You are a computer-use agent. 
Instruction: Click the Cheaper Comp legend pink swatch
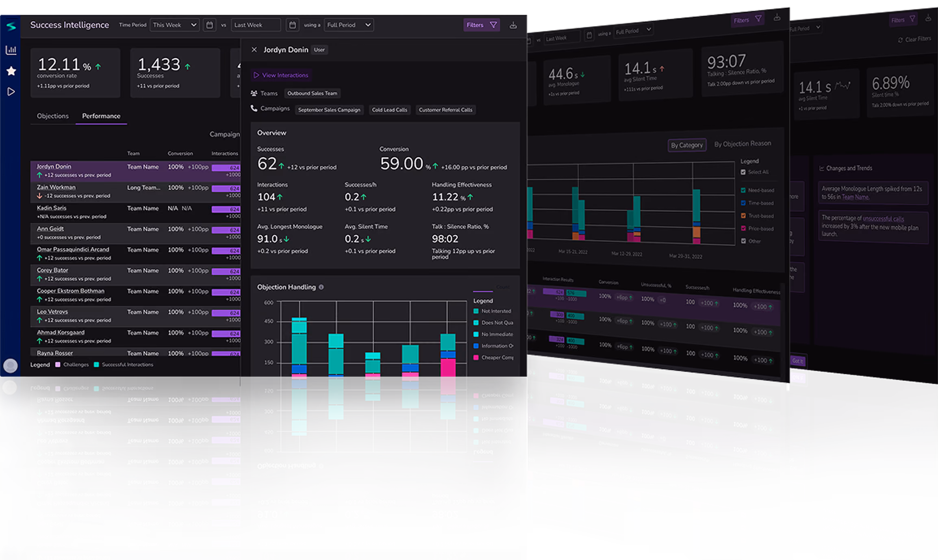[476, 358]
